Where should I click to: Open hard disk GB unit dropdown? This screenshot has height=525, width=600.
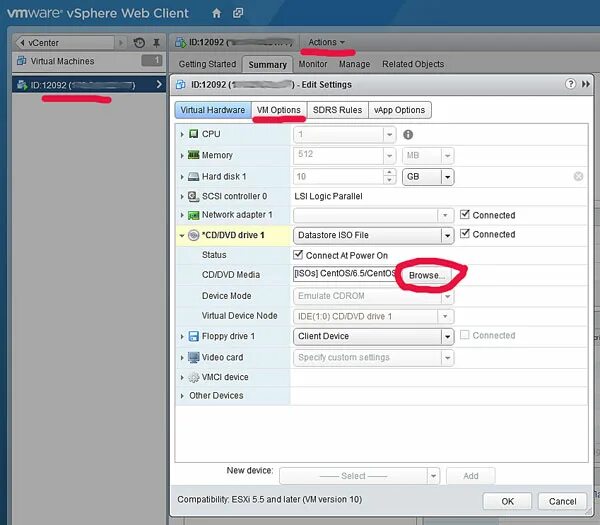click(x=428, y=177)
